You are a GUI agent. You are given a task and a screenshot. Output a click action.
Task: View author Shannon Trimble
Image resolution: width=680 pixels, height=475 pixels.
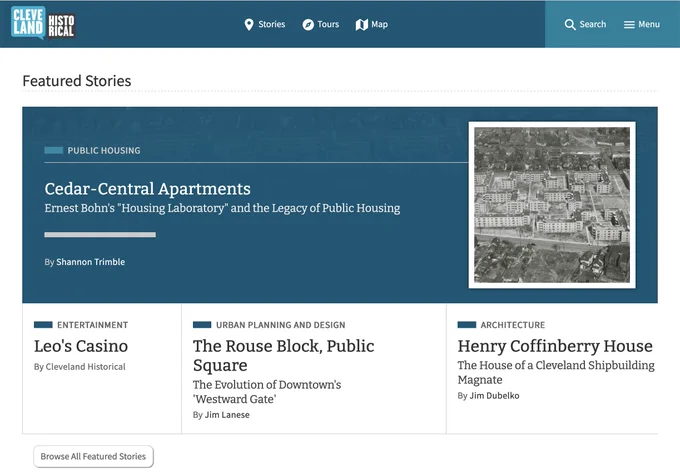[91, 262]
